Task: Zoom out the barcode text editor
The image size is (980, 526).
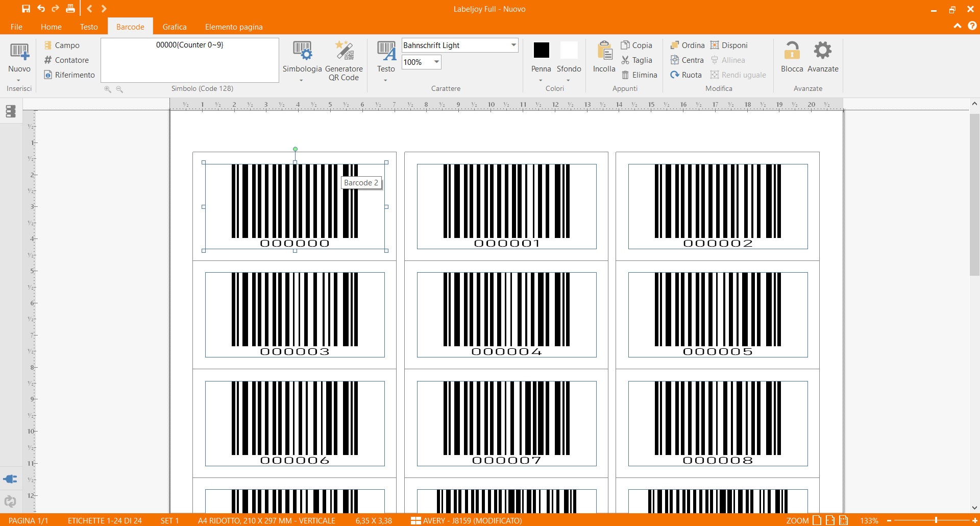Action: tap(119, 89)
